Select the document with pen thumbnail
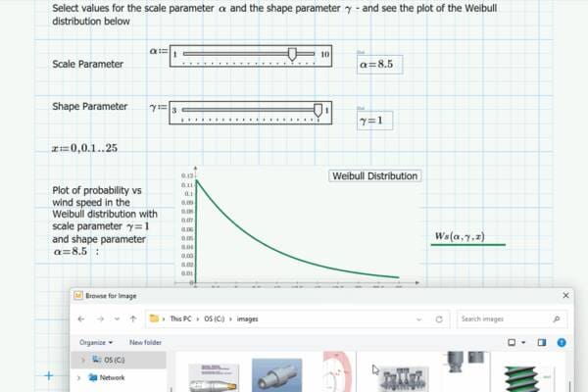The width and height of the screenshot is (588, 392). tap(214, 377)
